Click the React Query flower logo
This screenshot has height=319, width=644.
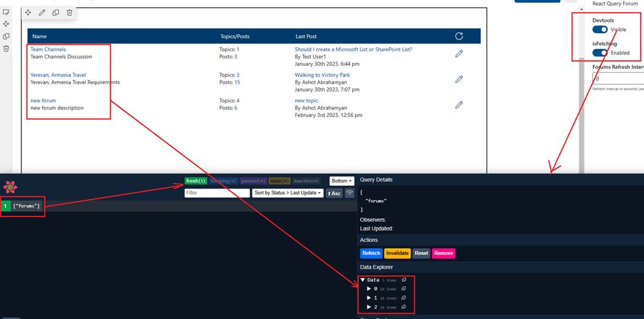(x=10, y=187)
